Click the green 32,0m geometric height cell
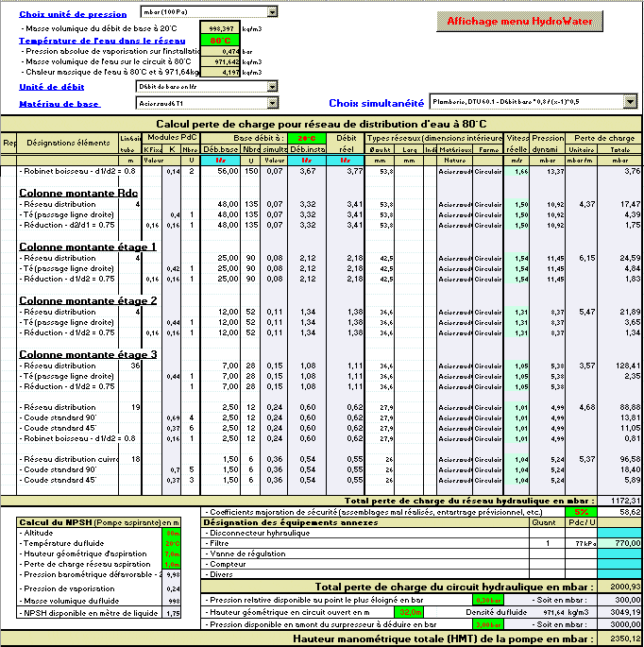This screenshot has width=644, height=647. tap(409, 612)
